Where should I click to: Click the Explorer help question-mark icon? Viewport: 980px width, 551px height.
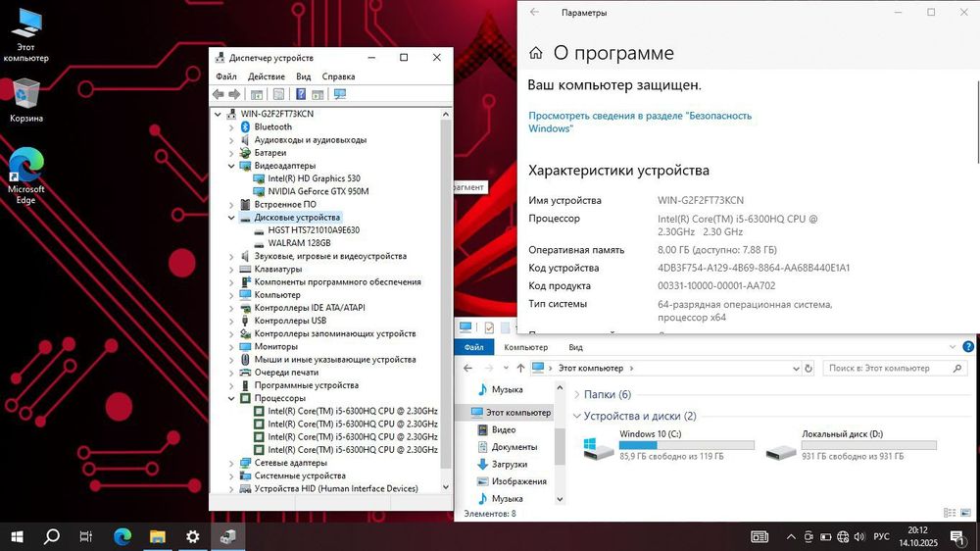point(968,346)
